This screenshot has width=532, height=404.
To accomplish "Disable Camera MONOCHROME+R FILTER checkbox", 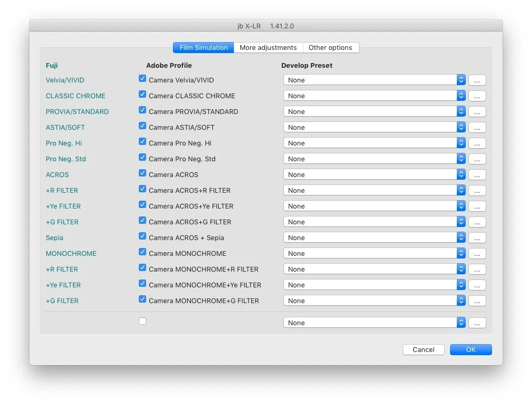I will [142, 268].
